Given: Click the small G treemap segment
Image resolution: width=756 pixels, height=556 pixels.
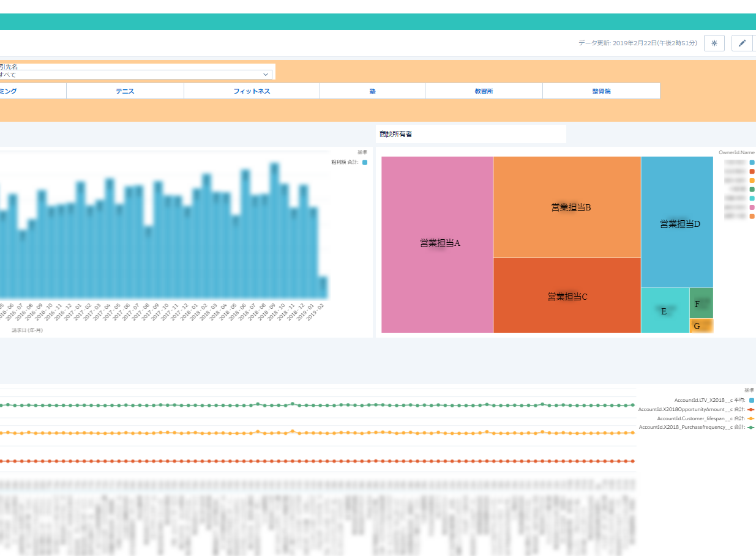Looking at the screenshot, I should tap(701, 326).
